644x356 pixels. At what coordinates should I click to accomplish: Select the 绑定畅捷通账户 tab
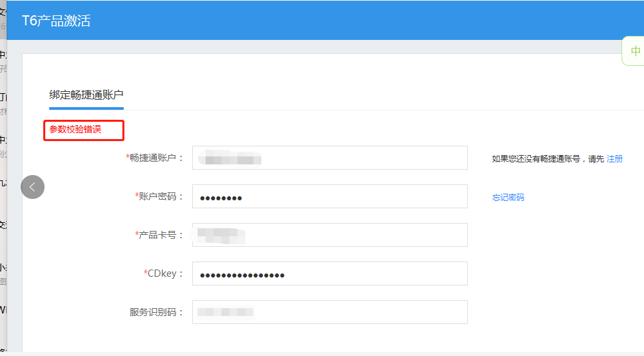pos(86,95)
